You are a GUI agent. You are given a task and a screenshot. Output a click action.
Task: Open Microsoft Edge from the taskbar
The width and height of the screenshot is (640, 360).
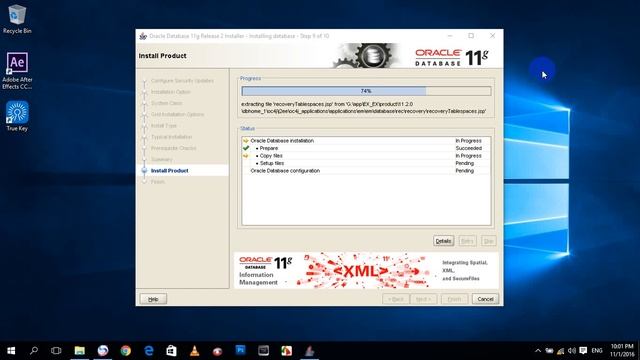(149, 351)
